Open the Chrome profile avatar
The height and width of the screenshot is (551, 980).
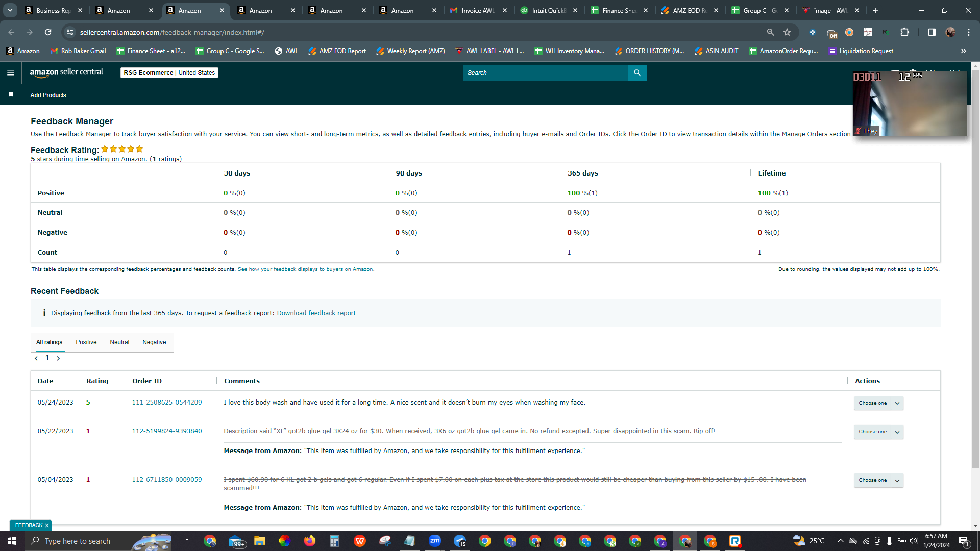coord(950,32)
